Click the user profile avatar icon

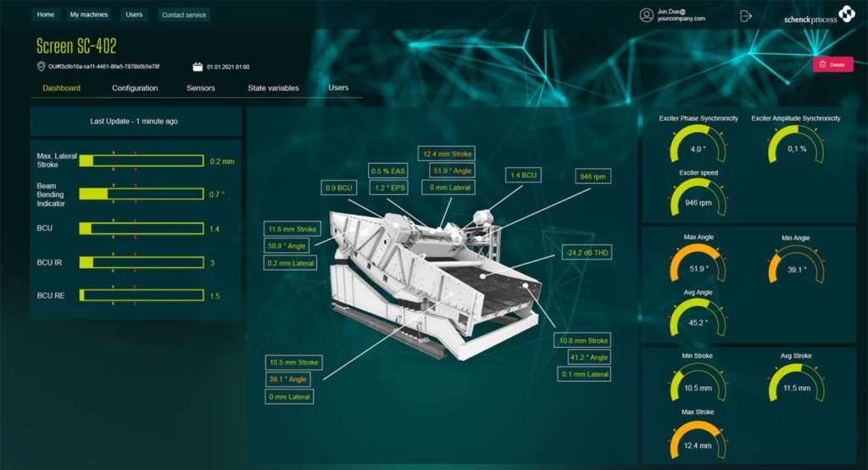[x=646, y=15]
